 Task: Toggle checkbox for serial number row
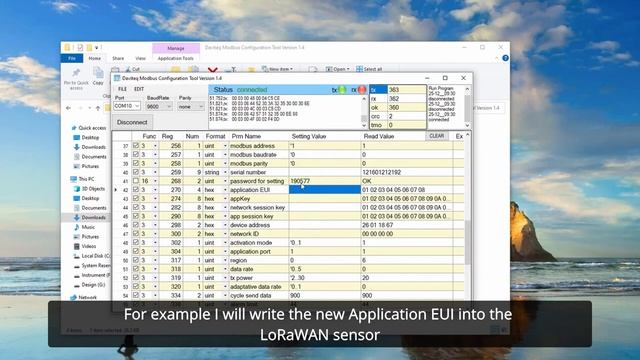[x=136, y=172]
